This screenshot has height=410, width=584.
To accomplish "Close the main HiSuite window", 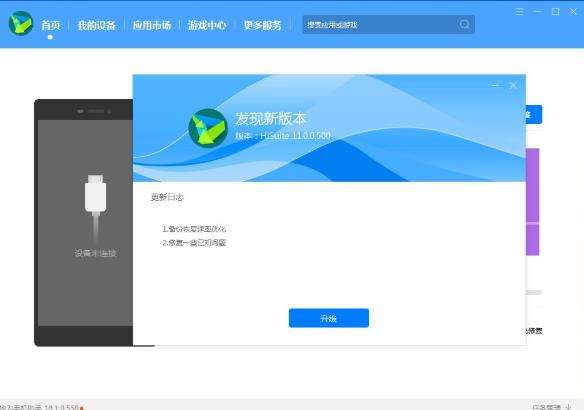I will point(573,12).
